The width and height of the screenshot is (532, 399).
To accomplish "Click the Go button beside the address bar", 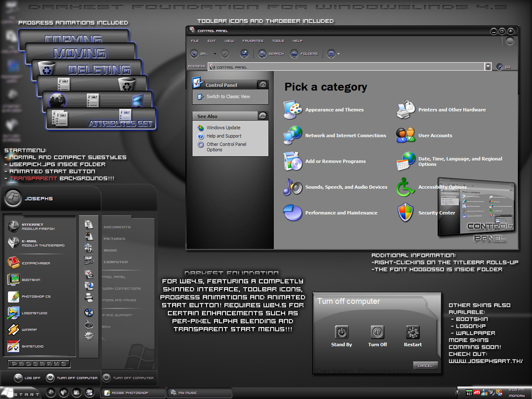I will coord(503,67).
